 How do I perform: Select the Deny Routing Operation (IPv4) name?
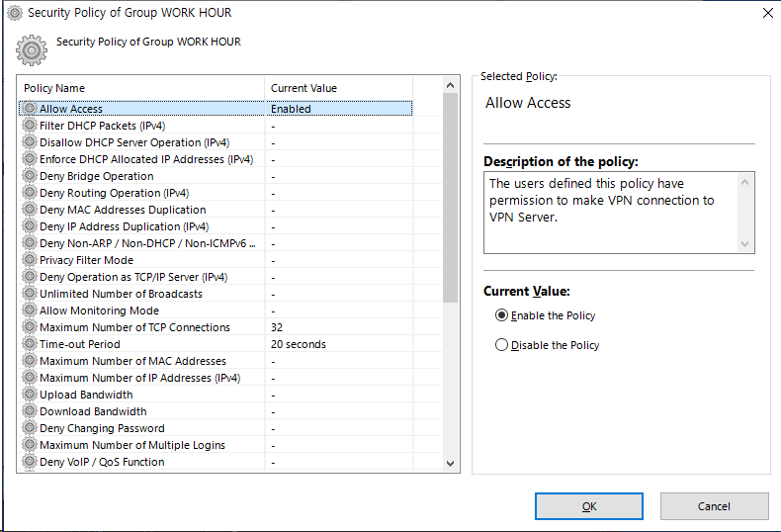point(114,193)
